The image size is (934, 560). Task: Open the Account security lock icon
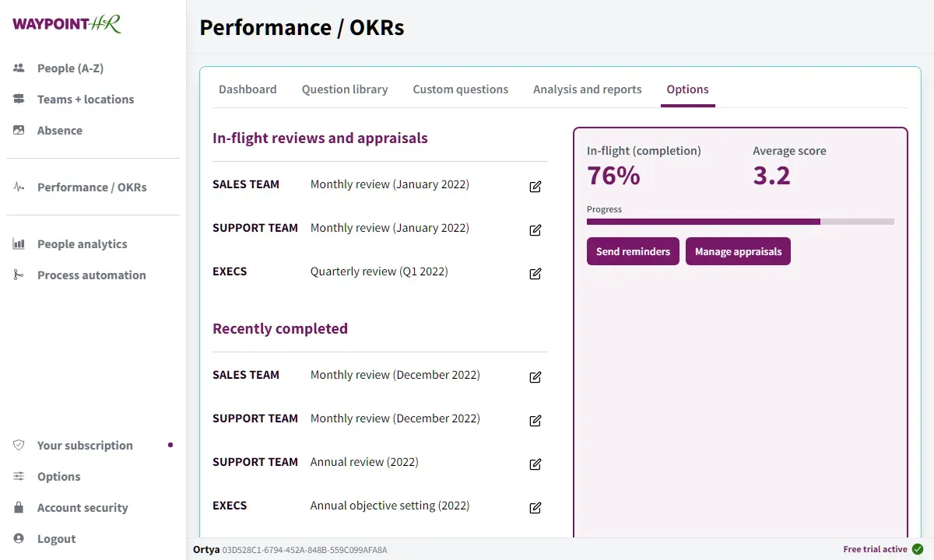[x=18, y=507]
